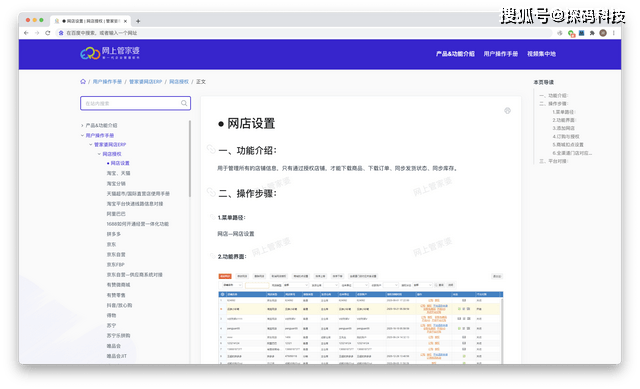The width and height of the screenshot is (640, 389).
Task: Click the green extension icon in toolbar
Action: (x=571, y=33)
